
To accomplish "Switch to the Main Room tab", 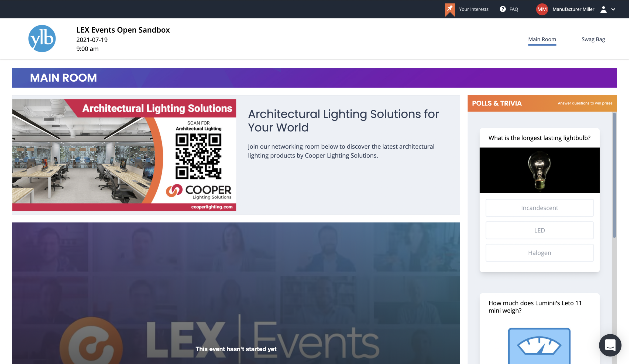I will point(542,39).
